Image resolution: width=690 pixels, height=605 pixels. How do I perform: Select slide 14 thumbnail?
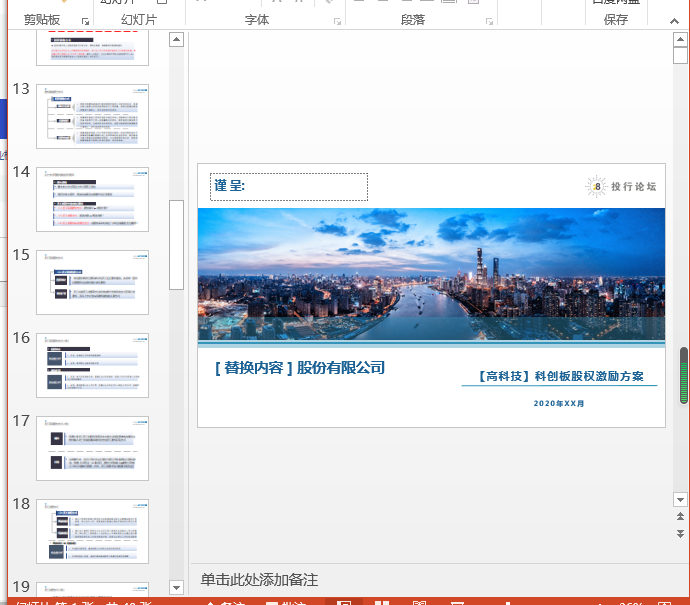[x=92, y=199]
